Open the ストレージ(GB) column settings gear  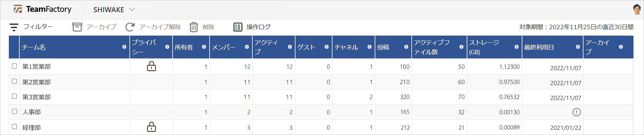(x=516, y=47)
